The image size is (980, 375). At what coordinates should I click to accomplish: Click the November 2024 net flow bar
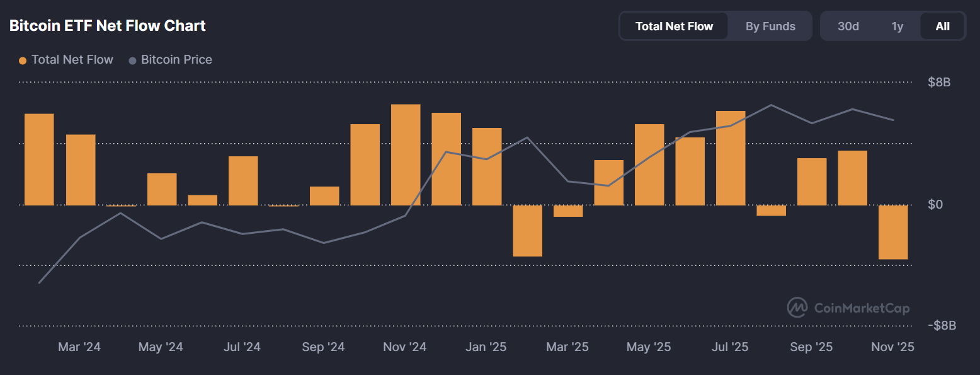406,154
